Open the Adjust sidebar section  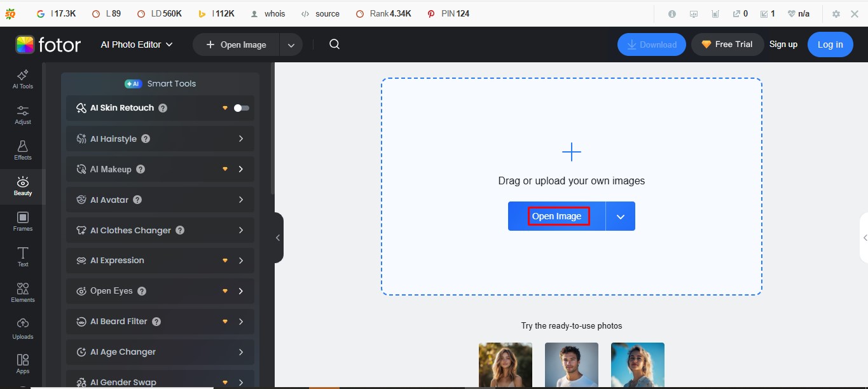click(22, 114)
